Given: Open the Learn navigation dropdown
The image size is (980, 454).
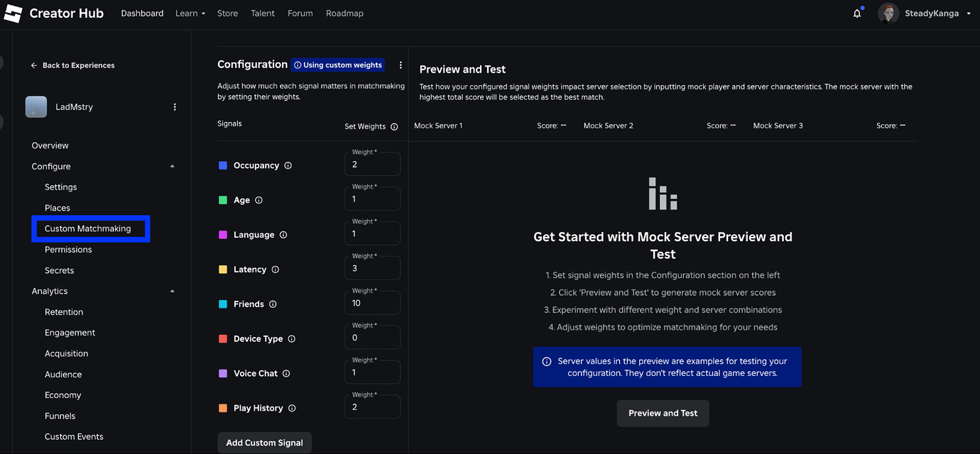Looking at the screenshot, I should click(x=190, y=13).
